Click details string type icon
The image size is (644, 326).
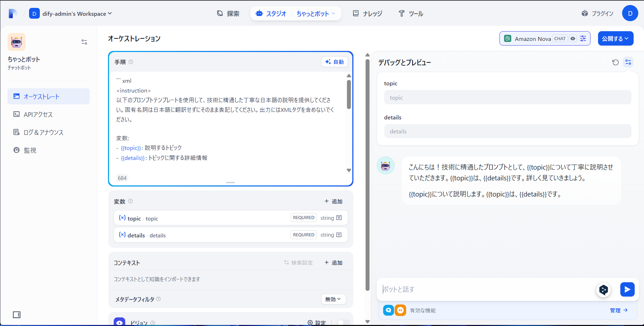339,235
